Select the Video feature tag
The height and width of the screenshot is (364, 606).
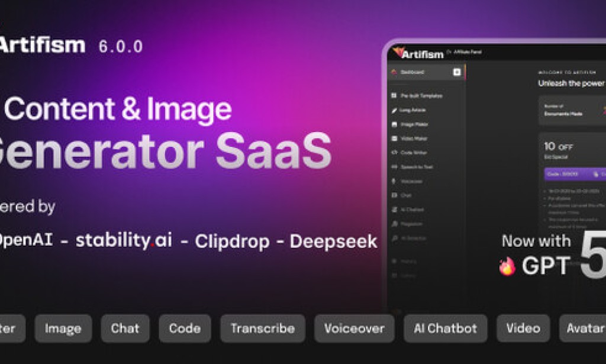click(x=523, y=328)
